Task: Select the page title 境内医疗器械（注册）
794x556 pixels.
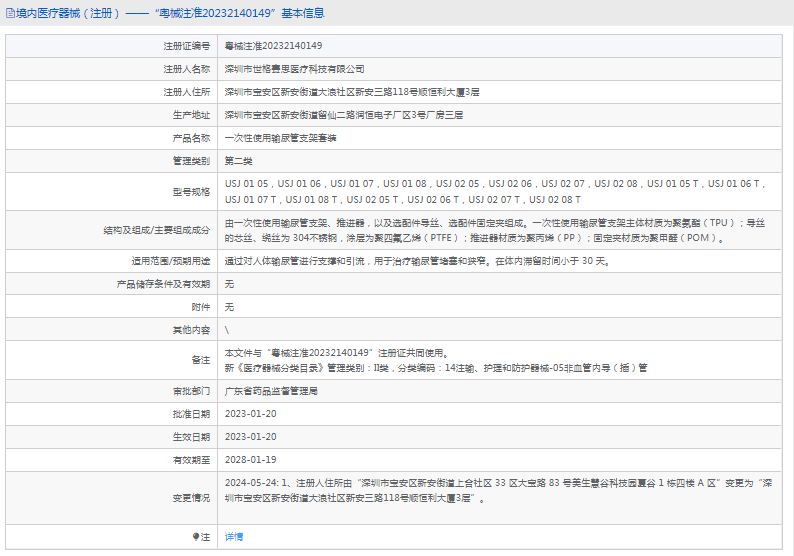Action: click(x=68, y=13)
